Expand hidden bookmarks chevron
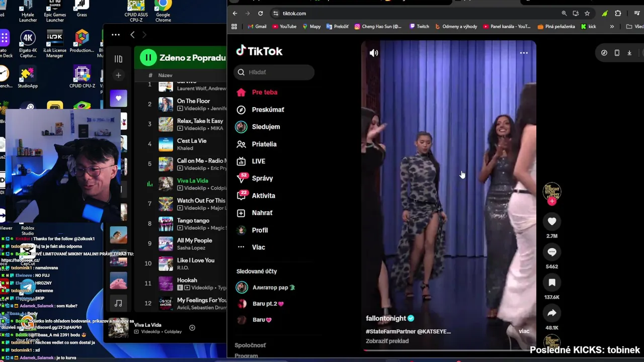Image resolution: width=644 pixels, height=362 pixels. (x=612, y=27)
